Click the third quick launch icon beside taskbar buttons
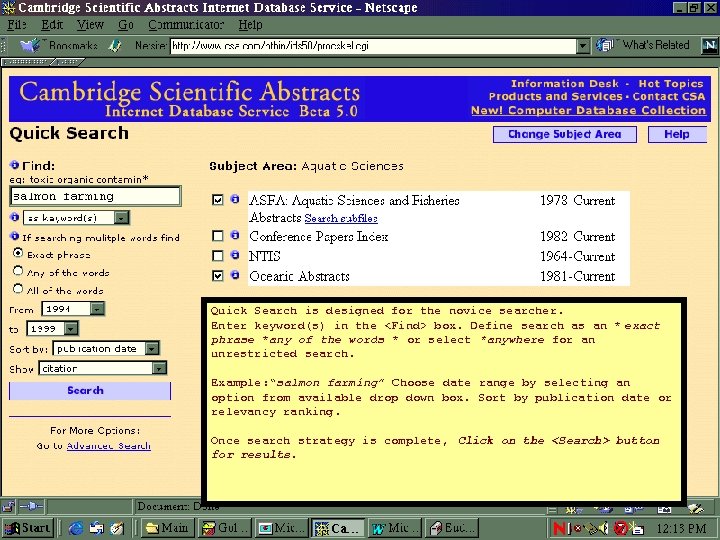Screen dimensions: 720x540 [x=117, y=529]
